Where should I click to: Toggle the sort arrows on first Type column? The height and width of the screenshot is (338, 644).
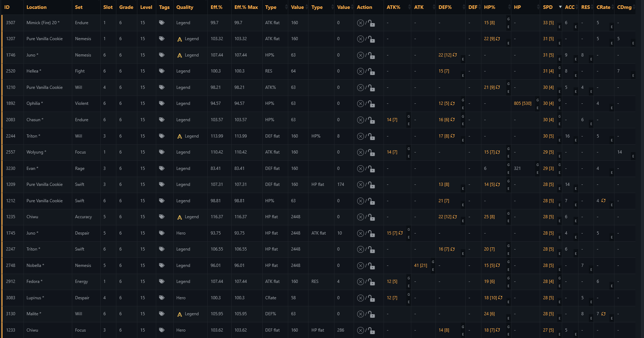286,7
